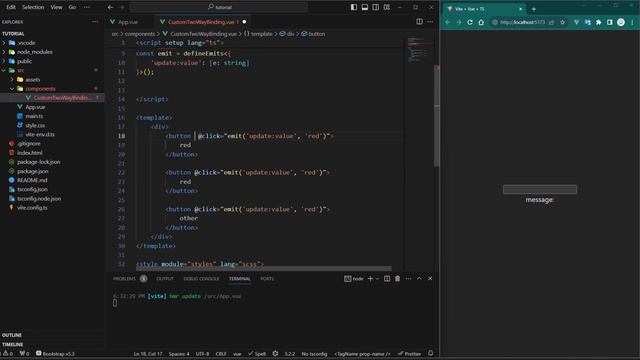Expand the assets folder
Image resolution: width=640 pixels, height=360 pixels.
point(33,80)
